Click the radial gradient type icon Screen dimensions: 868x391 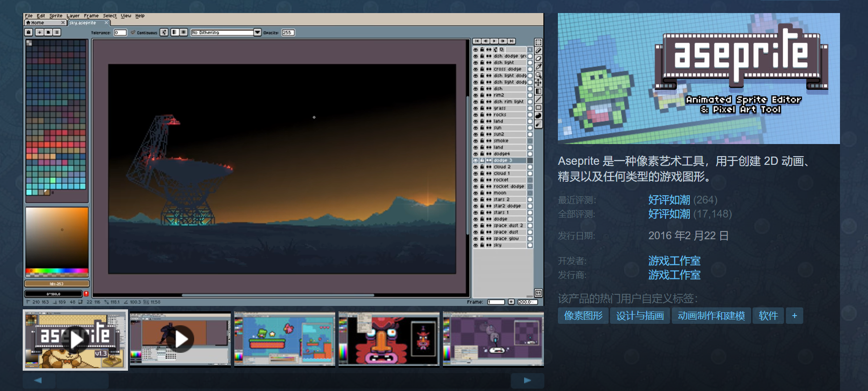184,32
